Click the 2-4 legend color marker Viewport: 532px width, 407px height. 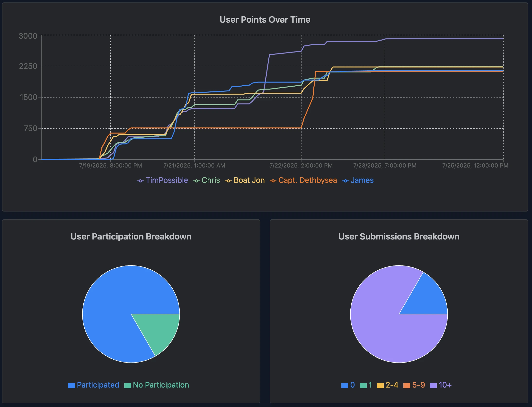(x=381, y=385)
